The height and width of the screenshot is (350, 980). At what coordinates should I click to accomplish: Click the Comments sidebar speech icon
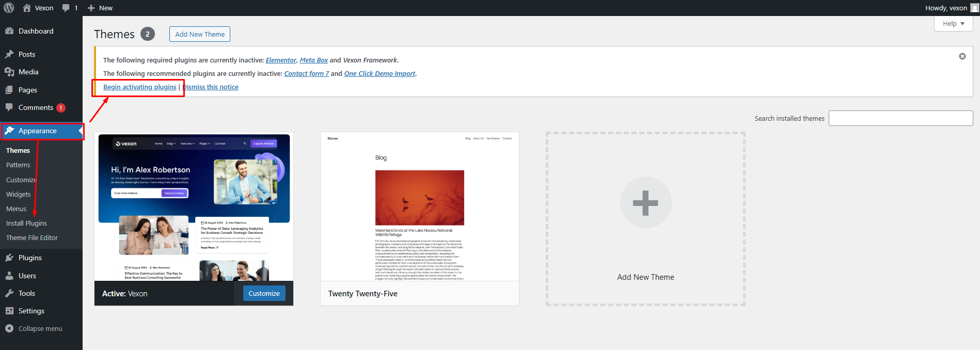pos(9,107)
